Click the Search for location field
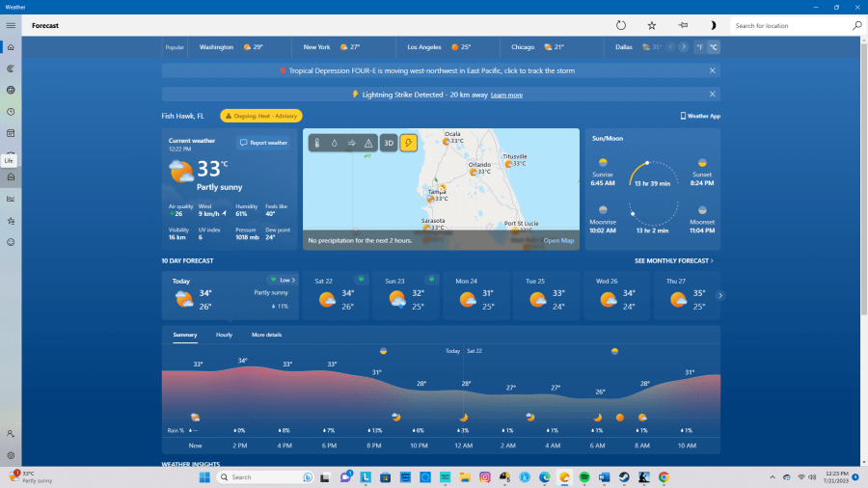Screen dimensions: 868x488 (x=791, y=25)
